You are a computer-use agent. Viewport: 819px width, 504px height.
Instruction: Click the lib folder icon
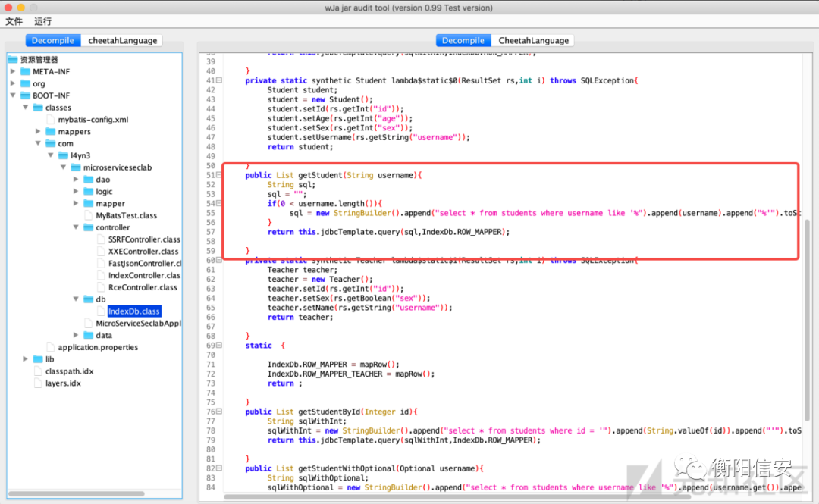click(38, 359)
